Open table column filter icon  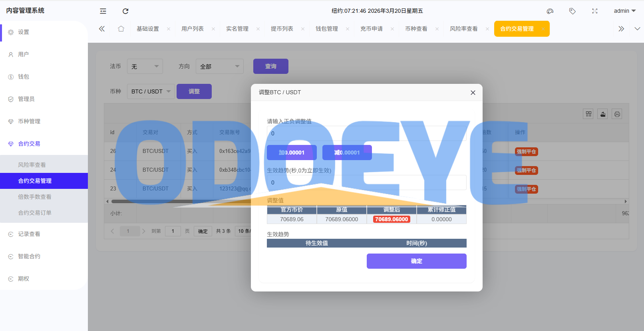[x=588, y=114]
